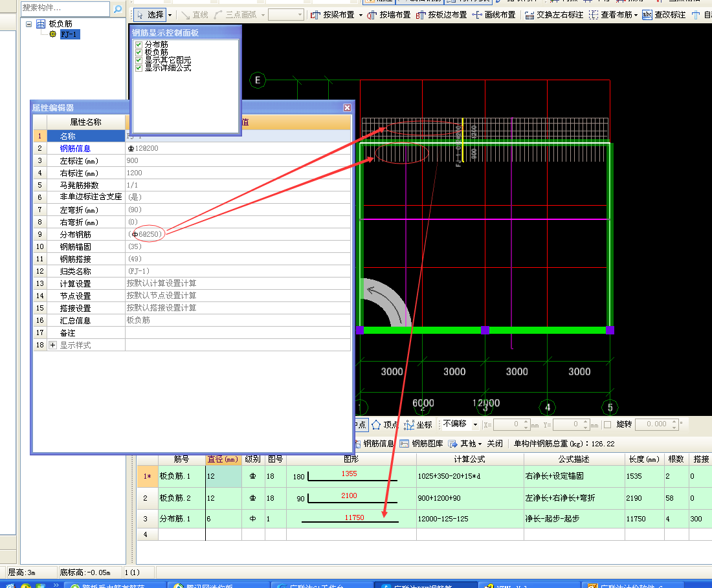Click the axis 5 bubble in the drawing
712x588 pixels.
click(610, 407)
